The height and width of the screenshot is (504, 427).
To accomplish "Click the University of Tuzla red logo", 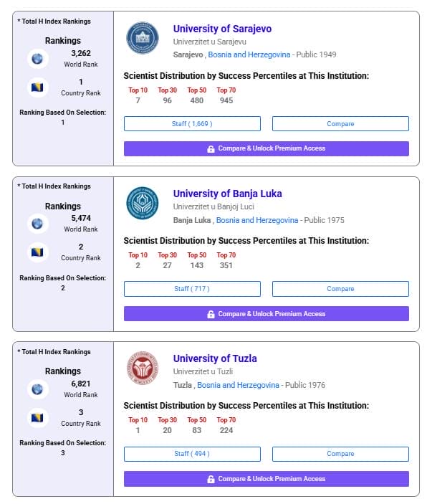I will (143, 368).
